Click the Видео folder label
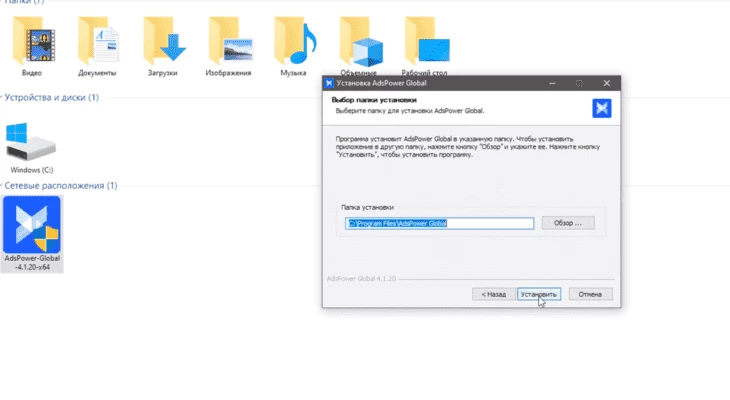Screen dimensions: 730x400 pyautogui.click(x=32, y=73)
